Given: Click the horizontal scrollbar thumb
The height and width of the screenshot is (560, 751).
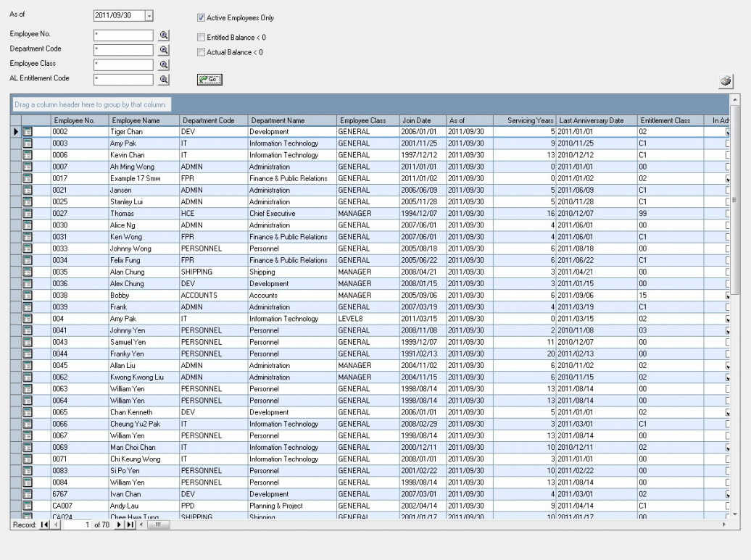Looking at the screenshot, I should pyautogui.click(x=157, y=525).
